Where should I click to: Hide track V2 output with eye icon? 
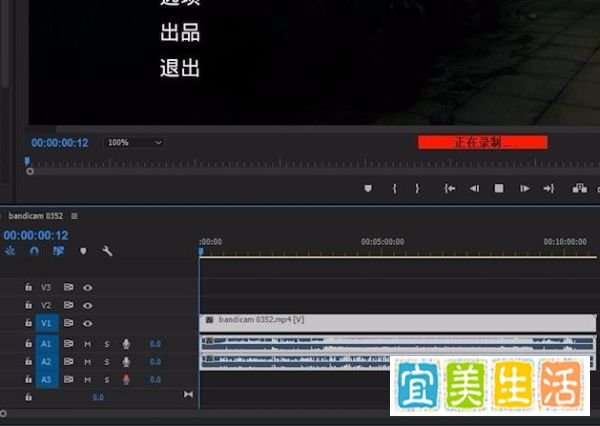click(88, 305)
